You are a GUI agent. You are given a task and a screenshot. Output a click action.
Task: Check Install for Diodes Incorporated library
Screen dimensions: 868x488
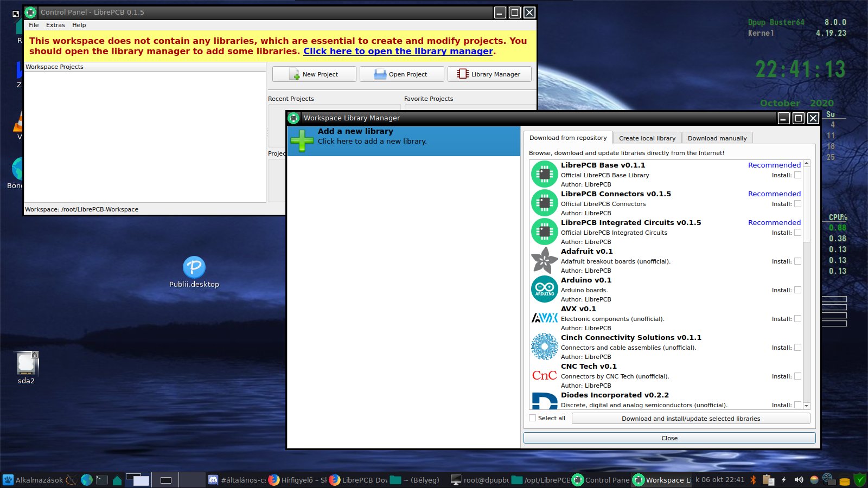click(x=797, y=405)
